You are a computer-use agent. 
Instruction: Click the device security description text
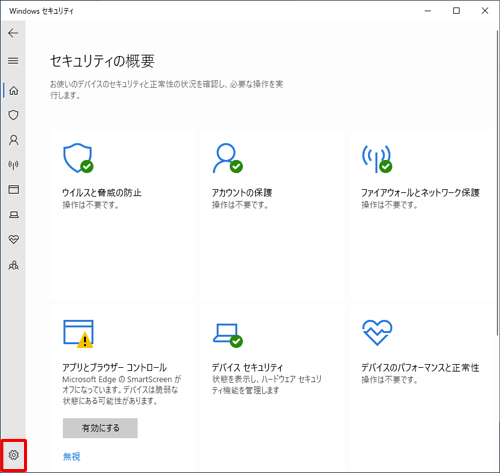click(x=267, y=385)
